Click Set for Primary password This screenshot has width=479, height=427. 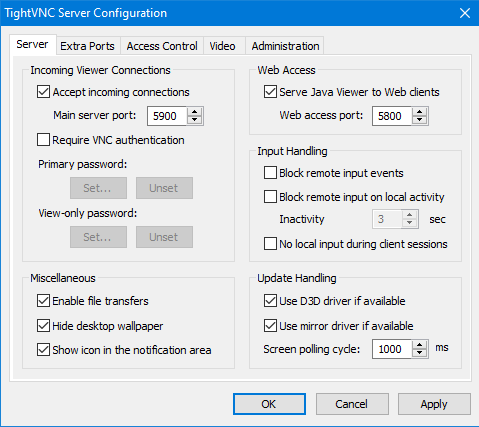98,188
